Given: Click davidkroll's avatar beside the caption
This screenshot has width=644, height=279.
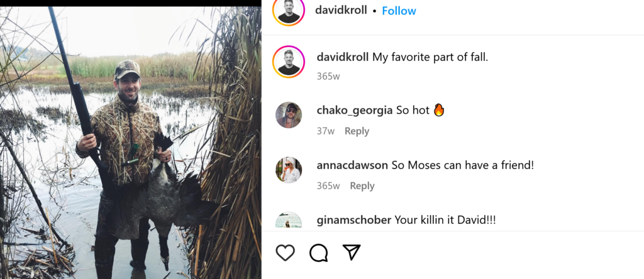Looking at the screenshot, I should (289, 61).
